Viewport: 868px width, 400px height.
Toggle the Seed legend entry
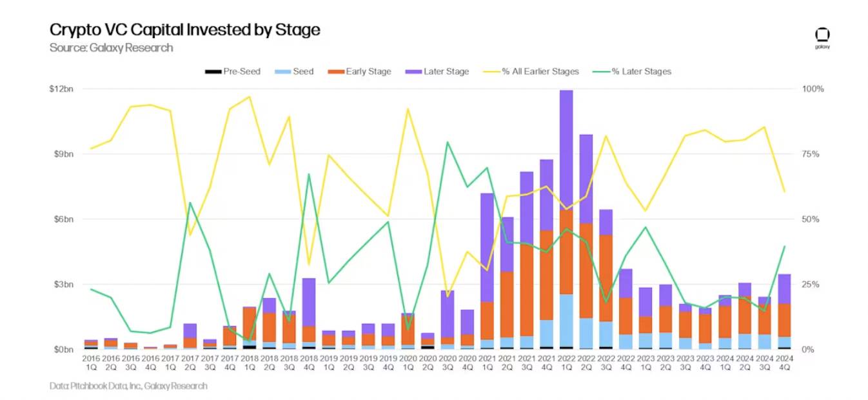pyautogui.click(x=294, y=72)
